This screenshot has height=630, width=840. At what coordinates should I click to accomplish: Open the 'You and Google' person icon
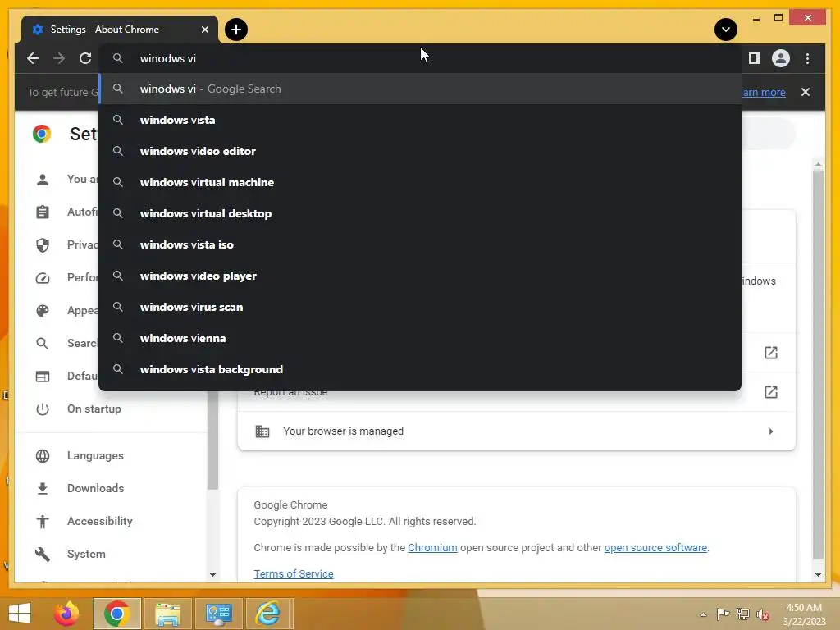point(43,180)
